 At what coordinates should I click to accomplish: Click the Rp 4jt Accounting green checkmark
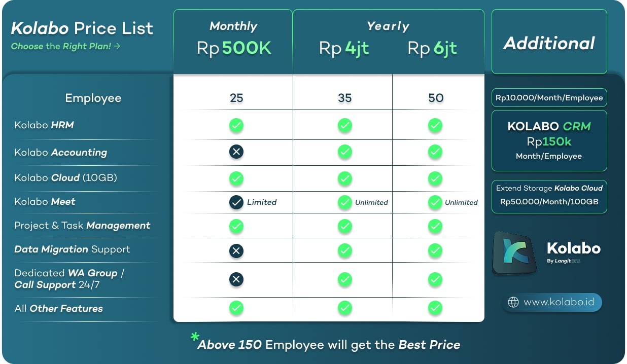[x=345, y=151]
